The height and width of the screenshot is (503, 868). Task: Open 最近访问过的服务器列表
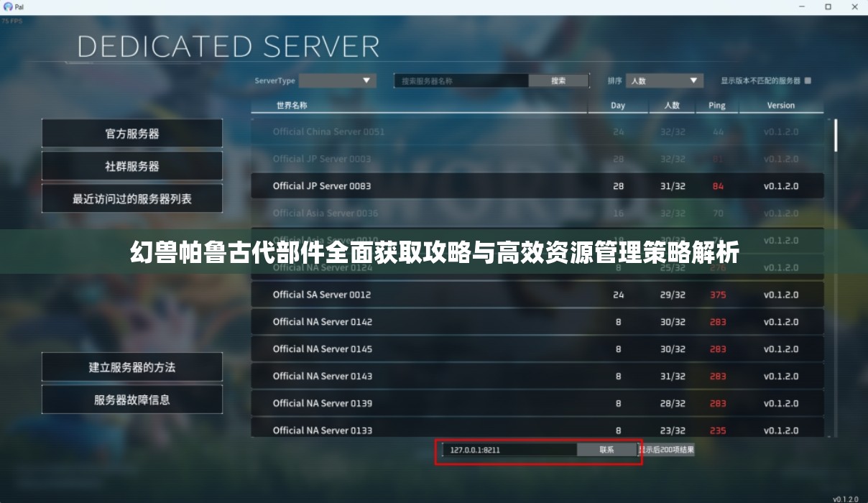(132, 198)
